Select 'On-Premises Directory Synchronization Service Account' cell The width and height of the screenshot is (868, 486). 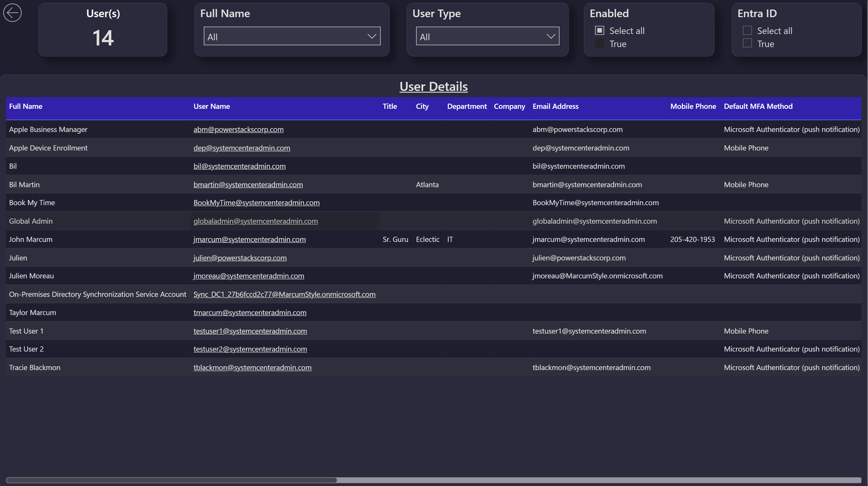coord(98,294)
